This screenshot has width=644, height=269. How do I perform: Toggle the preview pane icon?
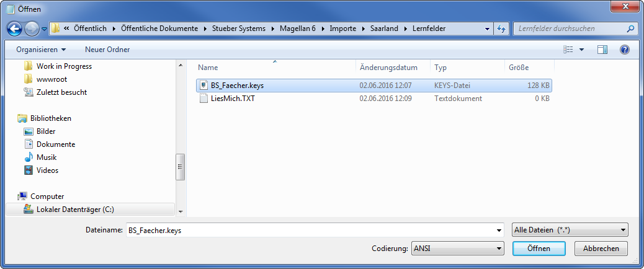[x=602, y=50]
